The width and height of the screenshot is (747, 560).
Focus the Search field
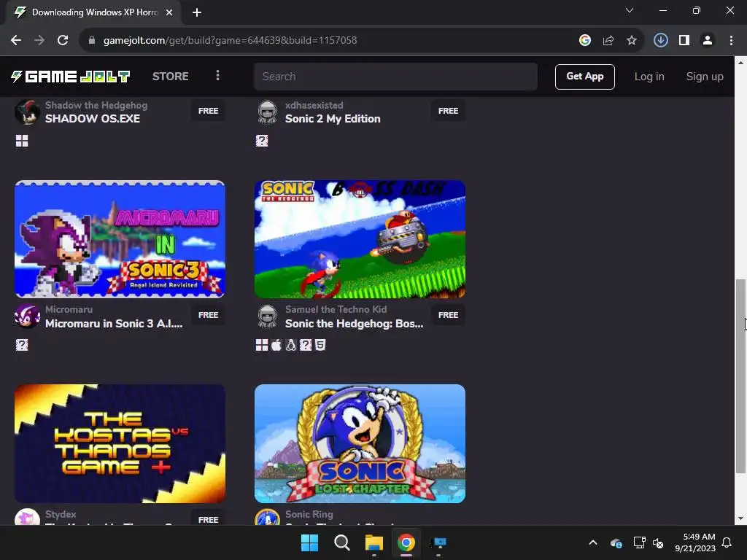coord(395,76)
